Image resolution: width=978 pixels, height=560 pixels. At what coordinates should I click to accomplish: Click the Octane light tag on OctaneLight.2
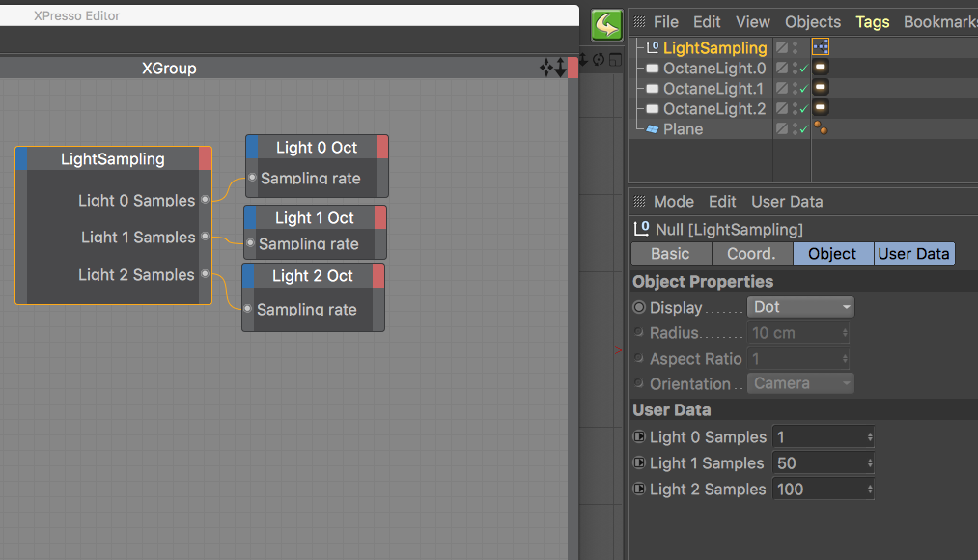point(821,108)
